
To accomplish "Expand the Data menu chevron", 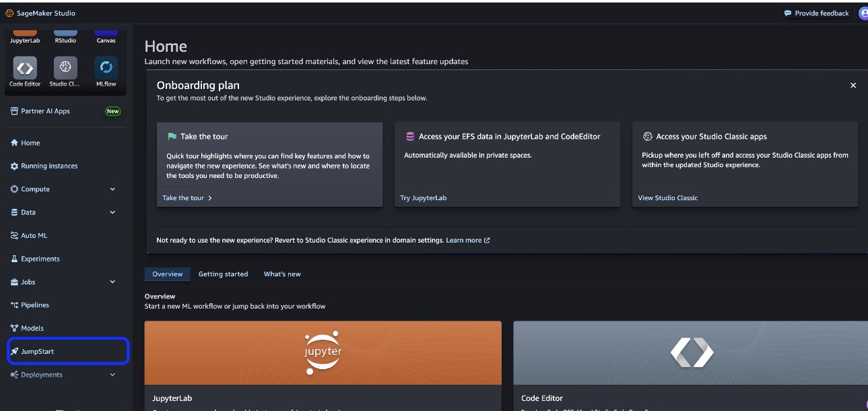I will pos(112,212).
